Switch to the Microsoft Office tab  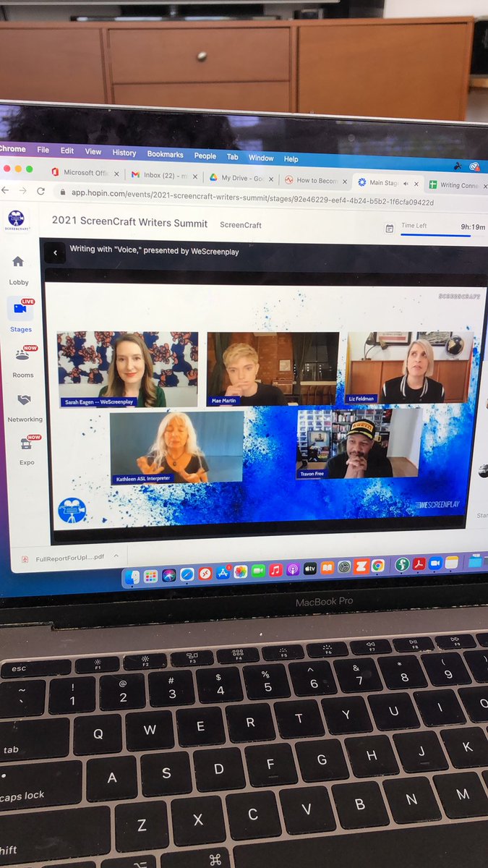(x=84, y=173)
